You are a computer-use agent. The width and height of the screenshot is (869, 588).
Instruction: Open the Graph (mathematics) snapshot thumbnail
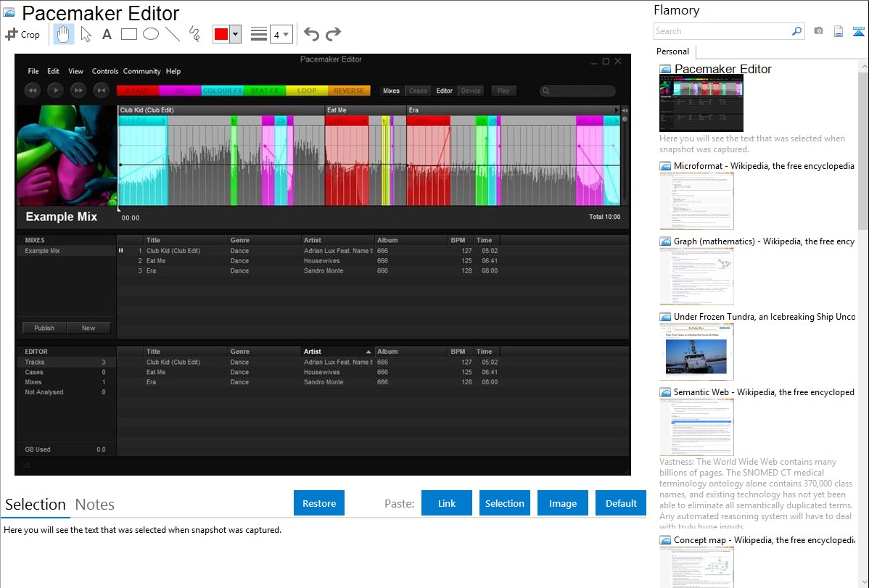tap(696, 276)
